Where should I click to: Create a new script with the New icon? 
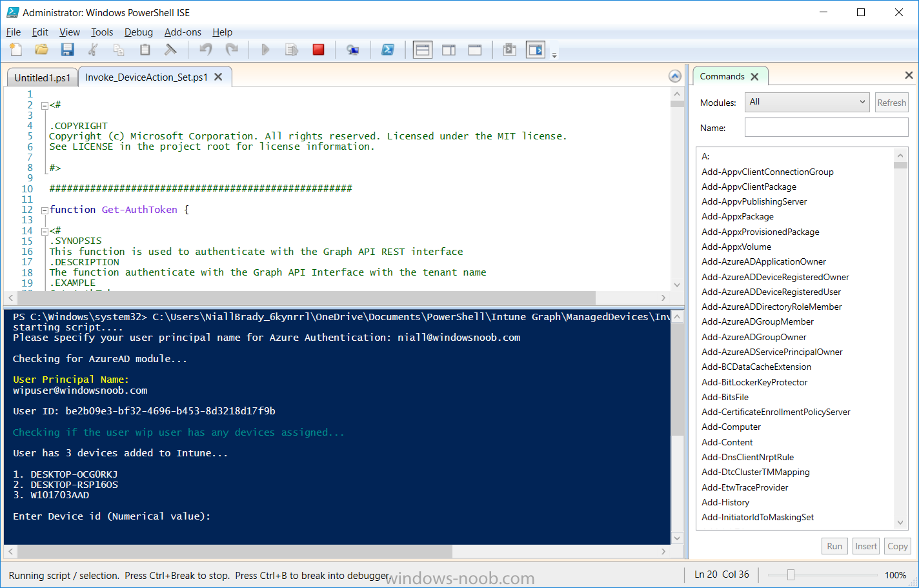[x=16, y=50]
